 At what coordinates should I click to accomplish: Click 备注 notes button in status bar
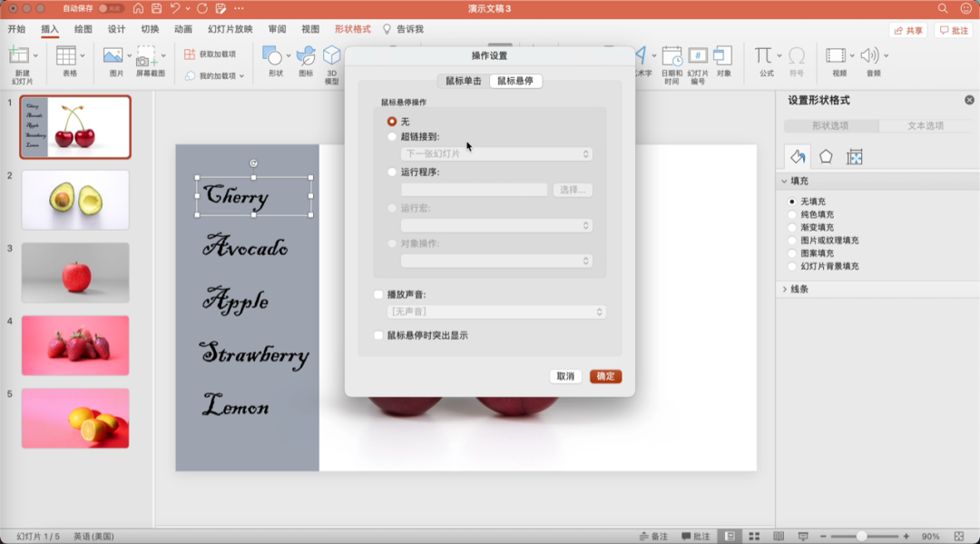(653, 537)
